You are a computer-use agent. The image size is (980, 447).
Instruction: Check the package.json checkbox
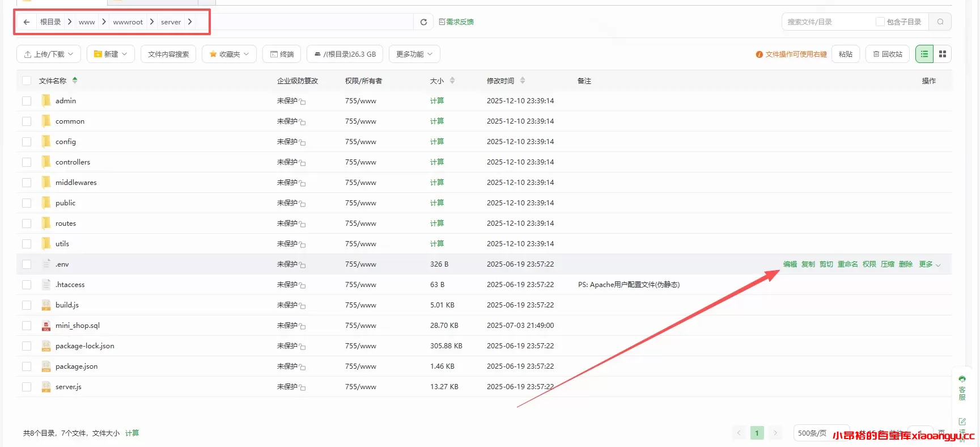click(x=27, y=366)
